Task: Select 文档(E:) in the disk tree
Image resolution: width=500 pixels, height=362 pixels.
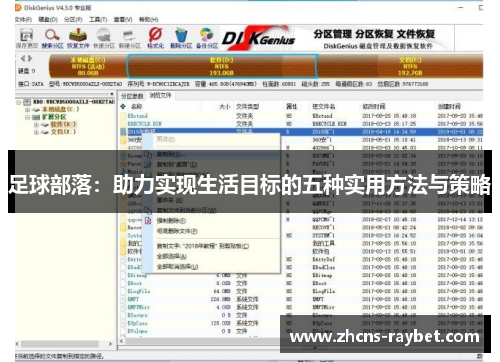Action: tap(63, 132)
